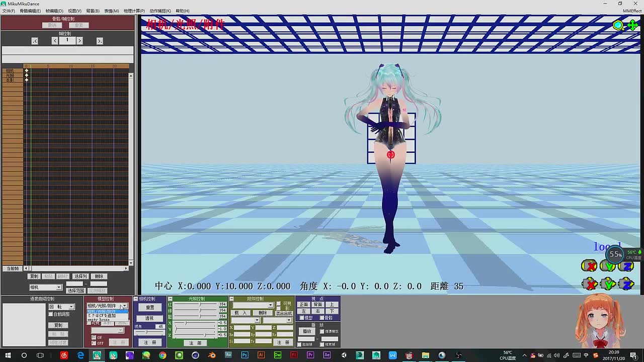
Task: Toggle the 骨骼 checkbox in view panel
Action: [x=322, y=318]
